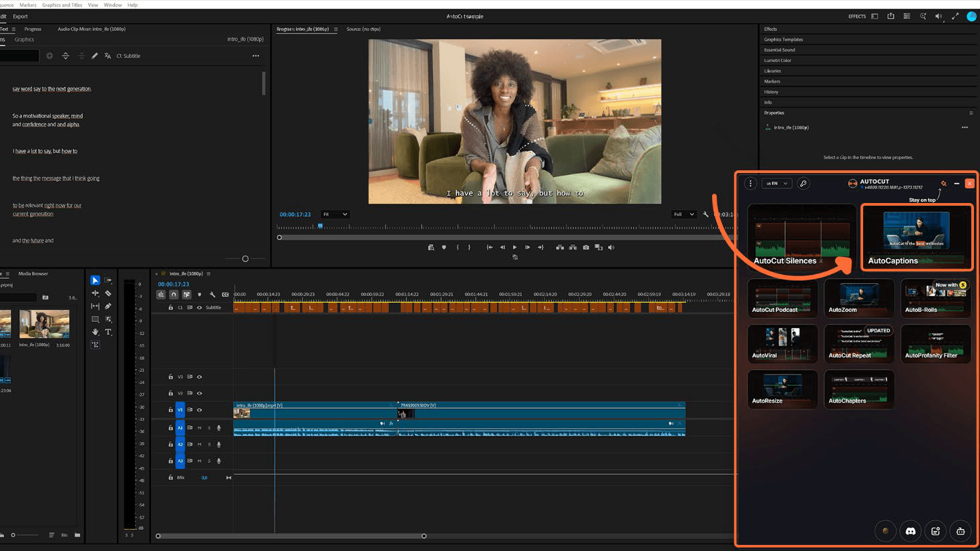
Task: Toggle visibility eye of Subtitle track
Action: (x=199, y=308)
